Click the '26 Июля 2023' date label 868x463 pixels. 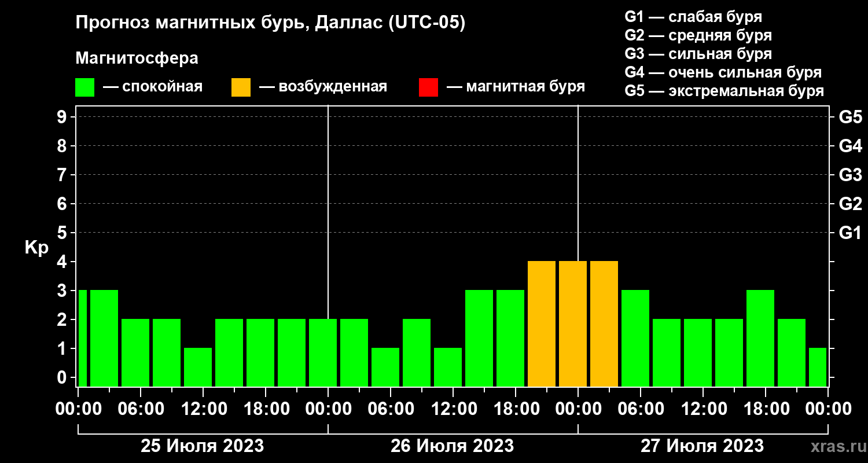(453, 446)
